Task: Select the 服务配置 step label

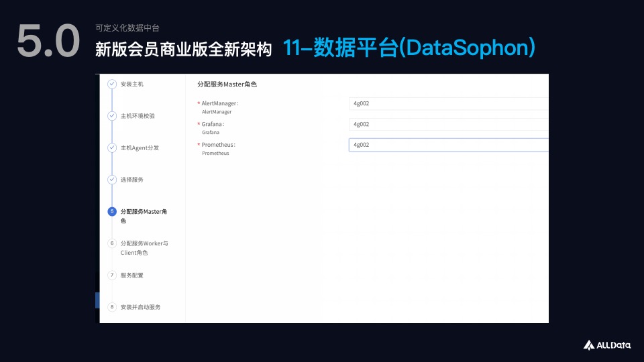Action: click(x=132, y=275)
